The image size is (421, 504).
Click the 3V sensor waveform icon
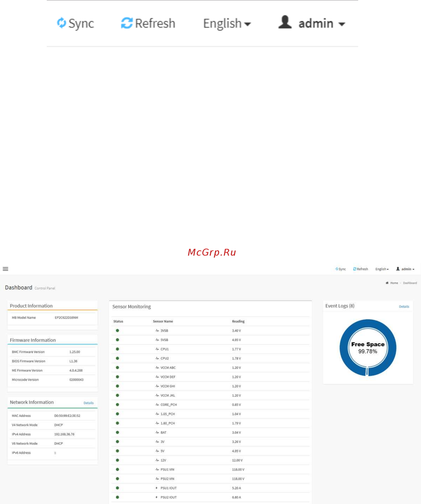point(157,442)
